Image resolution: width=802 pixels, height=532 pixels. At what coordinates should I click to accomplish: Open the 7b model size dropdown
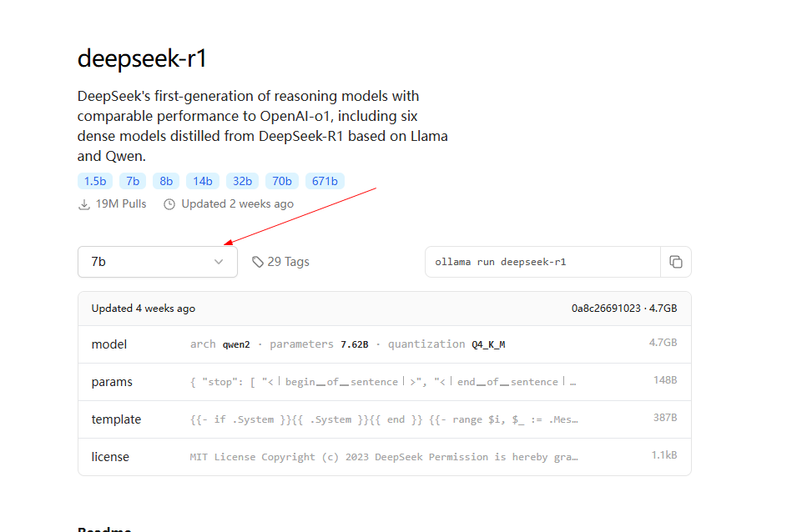[x=158, y=262]
